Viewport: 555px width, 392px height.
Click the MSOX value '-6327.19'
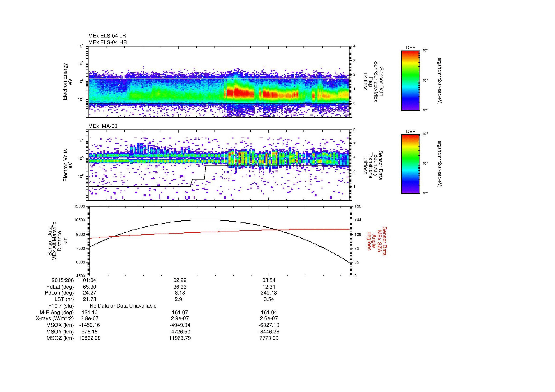coord(269,325)
